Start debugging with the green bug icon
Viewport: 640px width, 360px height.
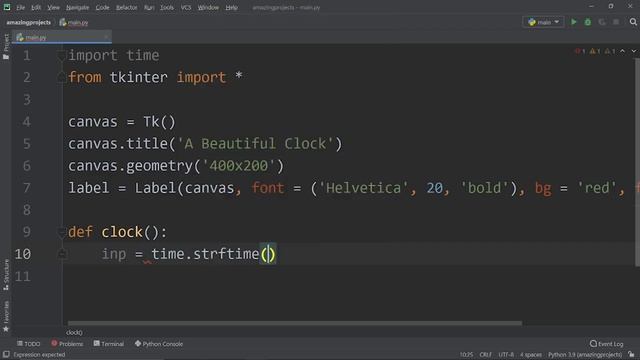click(588, 22)
